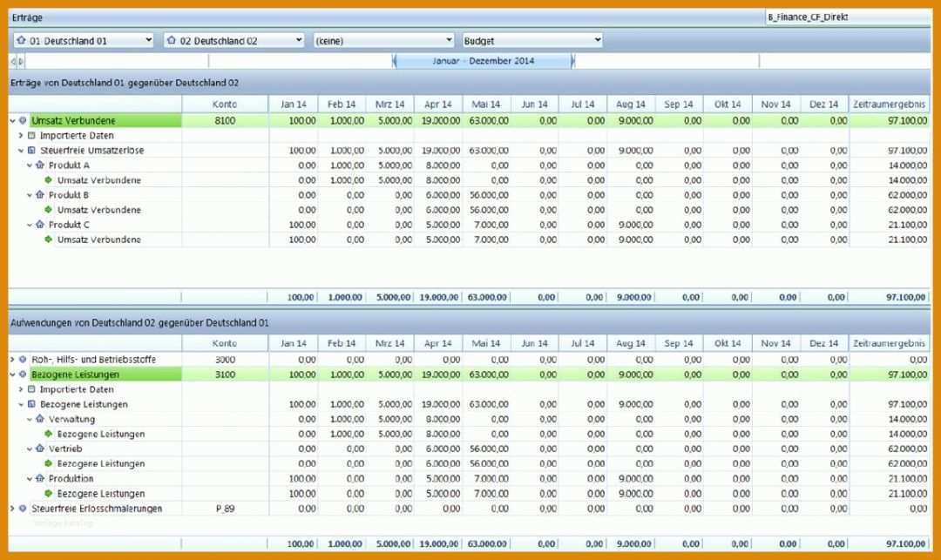The image size is (941, 560).
Task: Click the Zeitraumergebnis header in the Erträge table
Action: 890,105
